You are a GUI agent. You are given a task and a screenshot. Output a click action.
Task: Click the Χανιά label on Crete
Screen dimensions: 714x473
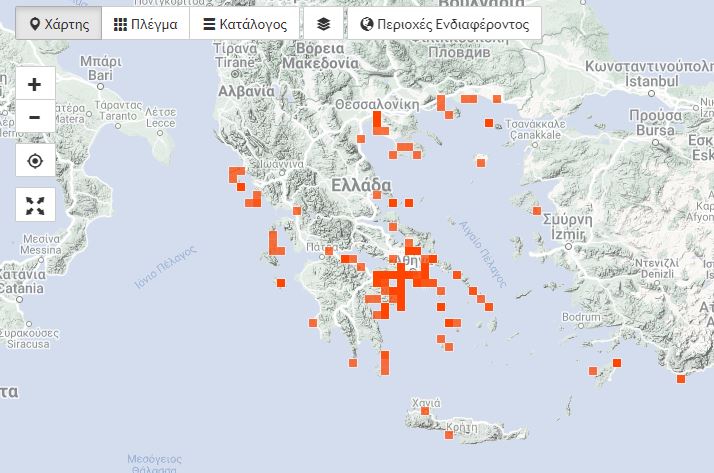tap(426, 403)
